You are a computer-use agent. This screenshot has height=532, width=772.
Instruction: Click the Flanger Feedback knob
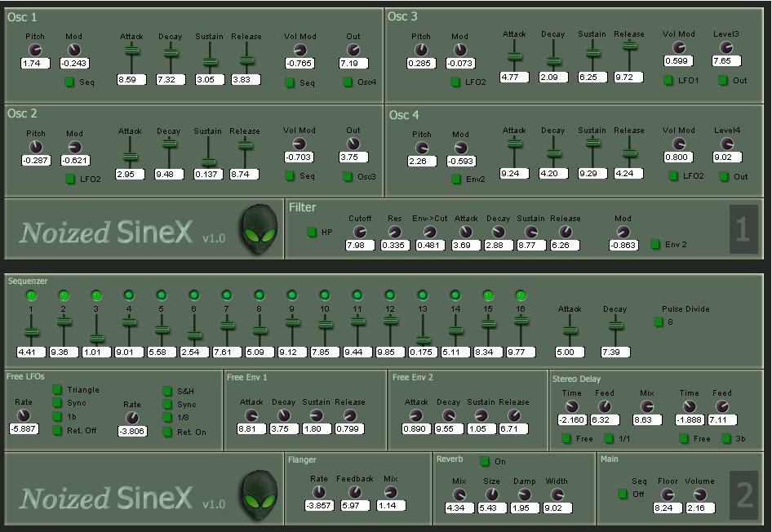coord(354,492)
